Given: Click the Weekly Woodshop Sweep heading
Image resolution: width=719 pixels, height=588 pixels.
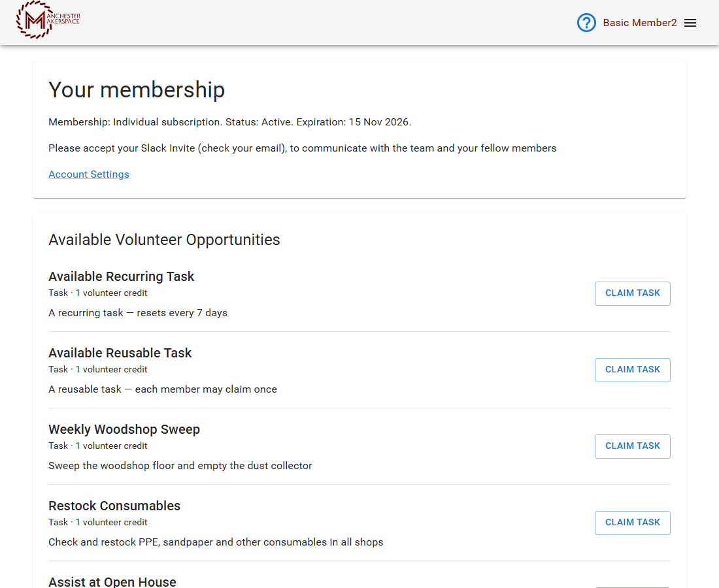Looking at the screenshot, I should click(x=124, y=429).
